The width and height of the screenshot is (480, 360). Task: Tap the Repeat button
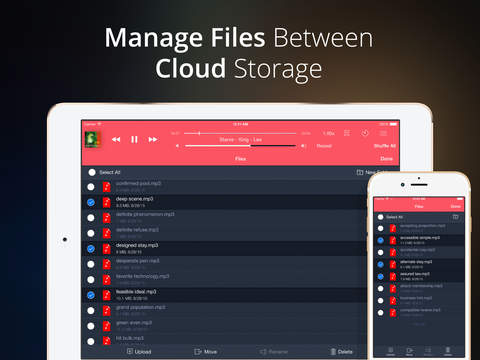pyautogui.click(x=324, y=146)
